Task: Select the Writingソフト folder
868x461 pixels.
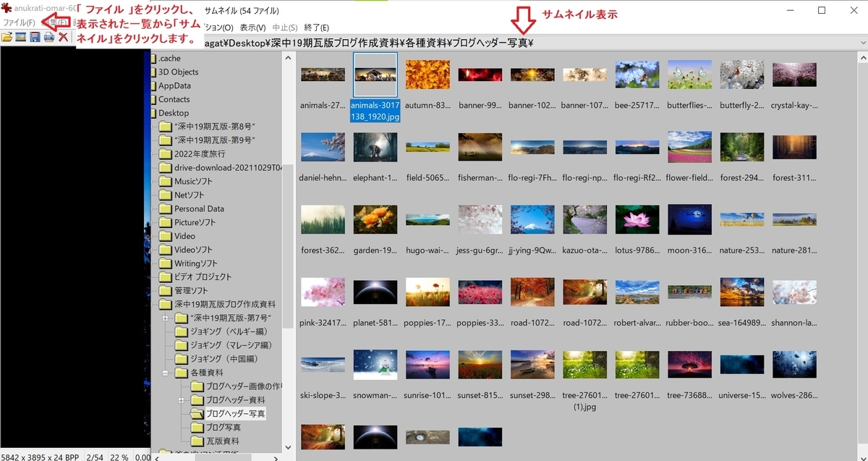Action: 195,263
